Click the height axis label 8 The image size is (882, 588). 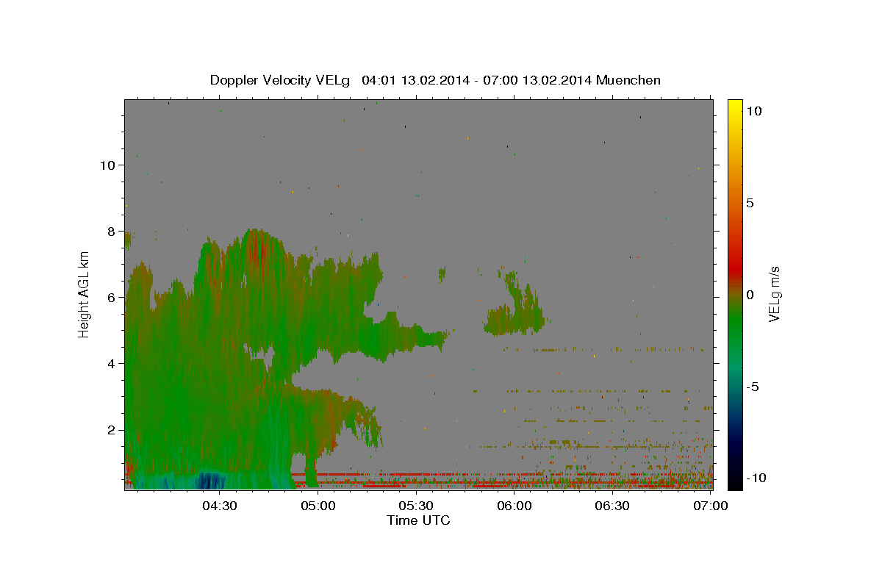pyautogui.click(x=112, y=231)
